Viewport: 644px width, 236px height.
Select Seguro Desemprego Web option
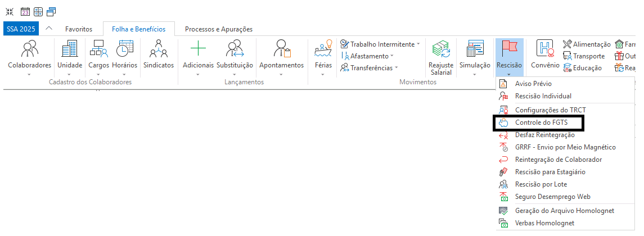pos(552,197)
